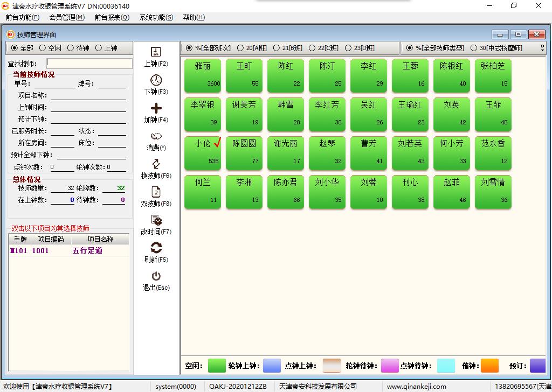Viewport: 552px width, 392px height.
Task: Open the 前台功能 menu
Action: point(22,17)
